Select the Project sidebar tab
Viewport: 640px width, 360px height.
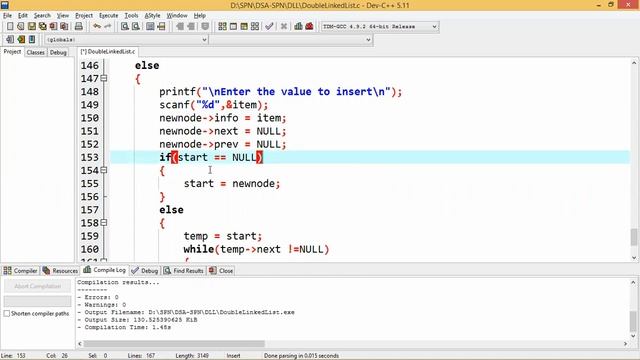pyautogui.click(x=12, y=52)
